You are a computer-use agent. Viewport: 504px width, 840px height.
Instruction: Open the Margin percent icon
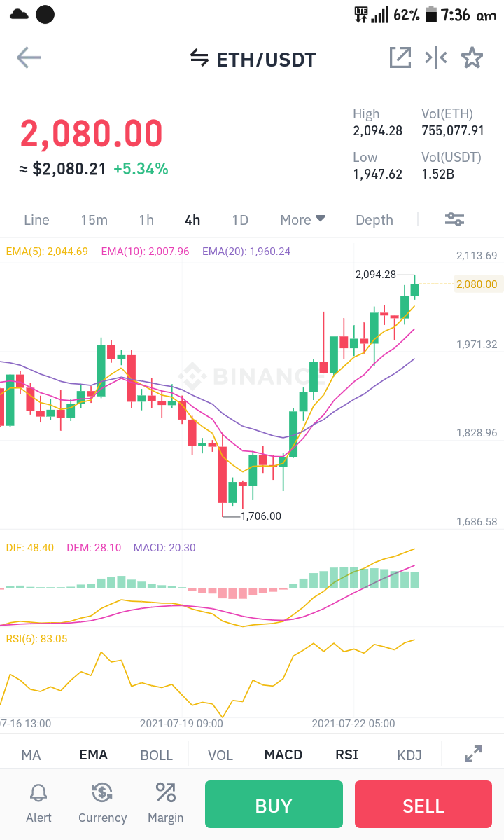[x=165, y=793]
